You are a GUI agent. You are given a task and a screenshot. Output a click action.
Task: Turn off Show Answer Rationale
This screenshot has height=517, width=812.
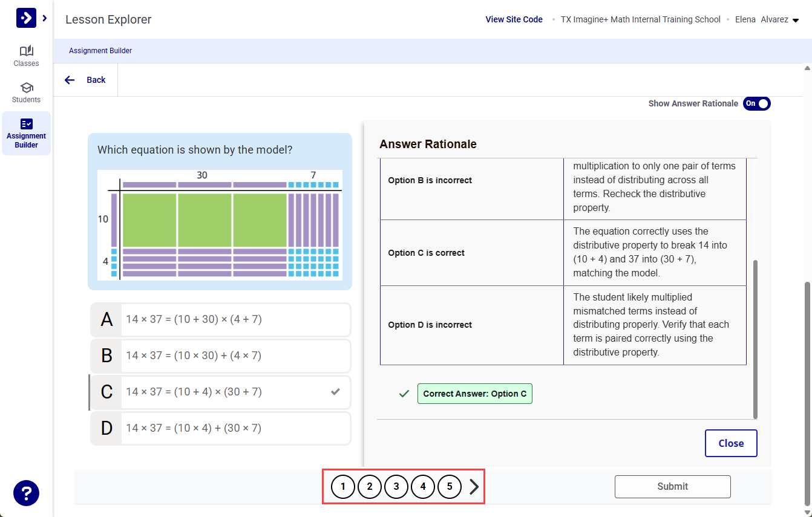(756, 103)
